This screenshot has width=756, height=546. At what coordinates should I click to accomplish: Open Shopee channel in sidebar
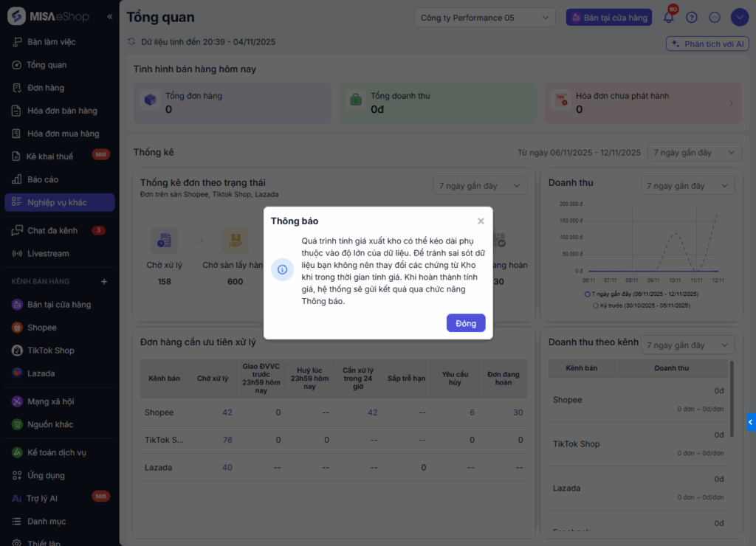(x=41, y=328)
